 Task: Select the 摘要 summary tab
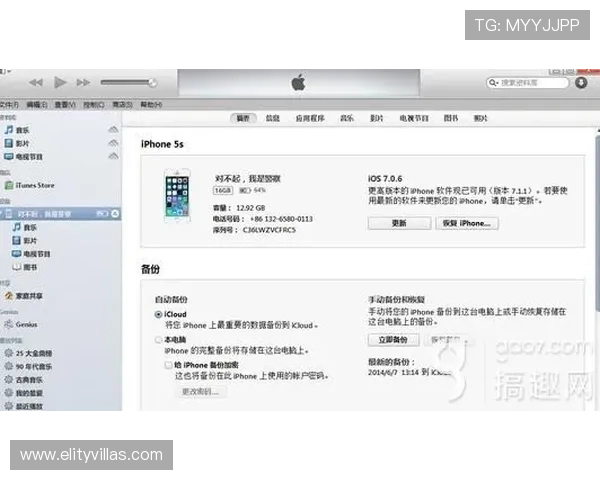(243, 118)
